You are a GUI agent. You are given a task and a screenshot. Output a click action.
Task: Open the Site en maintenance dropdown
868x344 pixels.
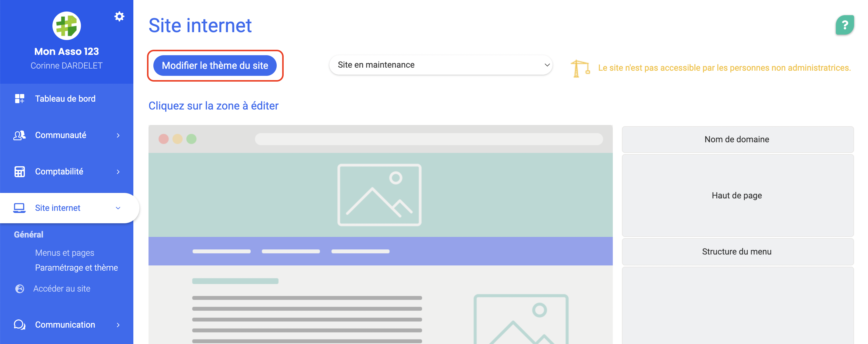[441, 65]
